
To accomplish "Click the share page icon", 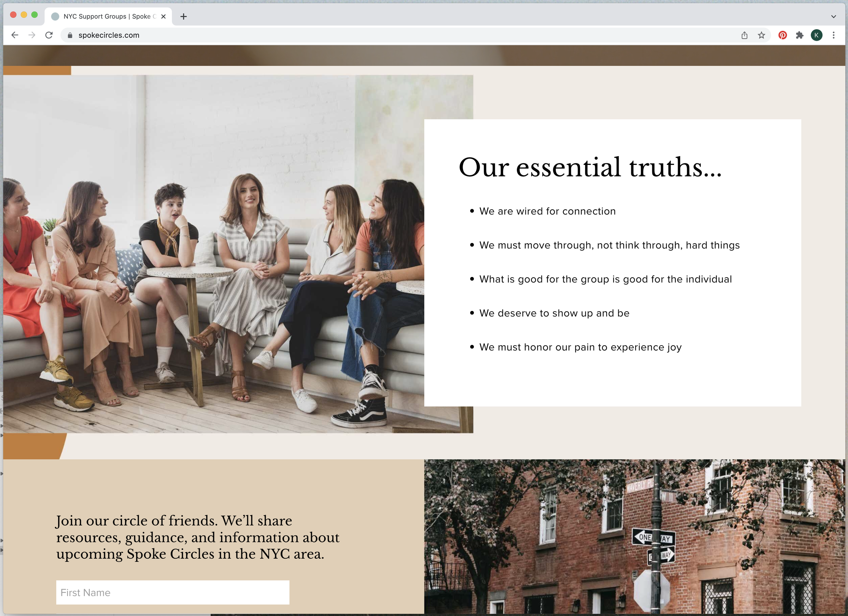I will point(744,35).
